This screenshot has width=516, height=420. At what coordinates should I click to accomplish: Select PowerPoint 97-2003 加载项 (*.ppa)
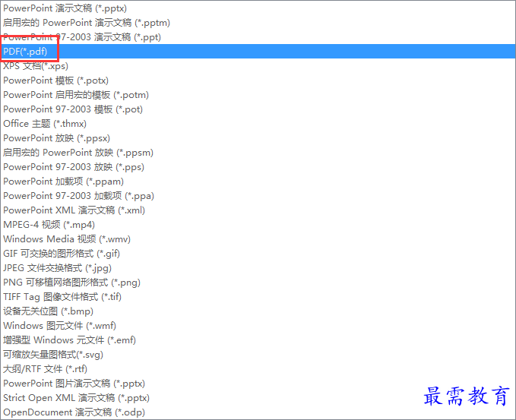point(258,196)
